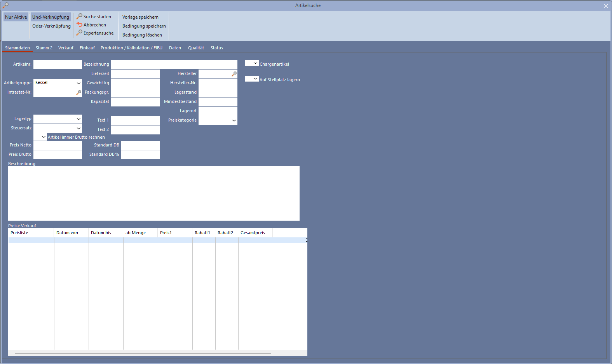The height and width of the screenshot is (364, 612).
Task: Click Bedingung löschen
Action: (142, 35)
